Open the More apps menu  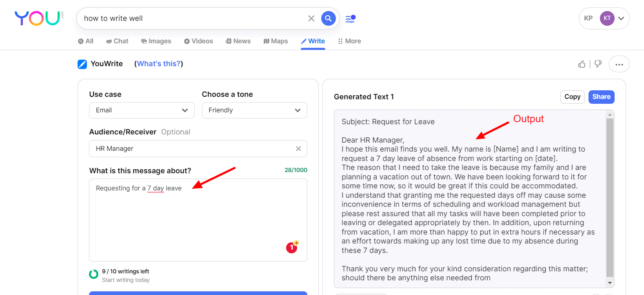(349, 41)
